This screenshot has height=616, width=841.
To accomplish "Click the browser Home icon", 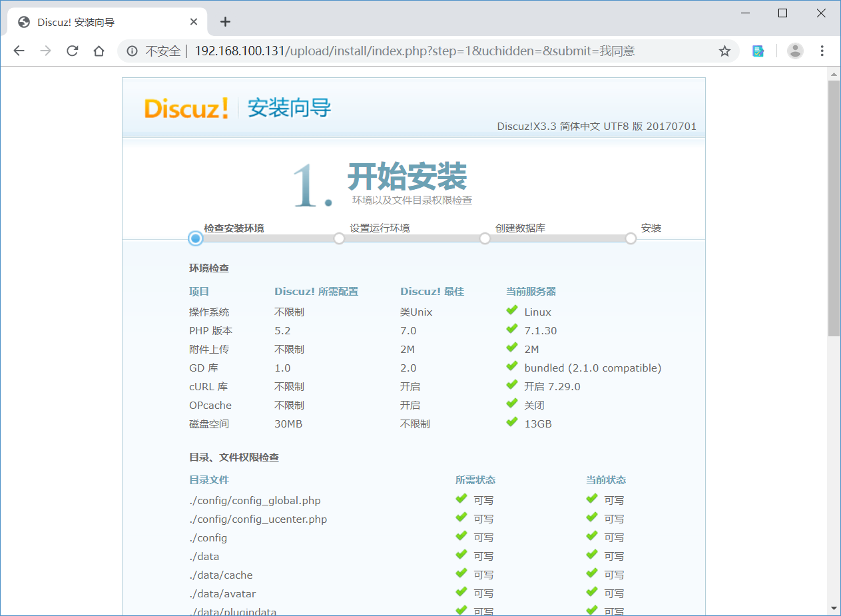I will pyautogui.click(x=99, y=50).
